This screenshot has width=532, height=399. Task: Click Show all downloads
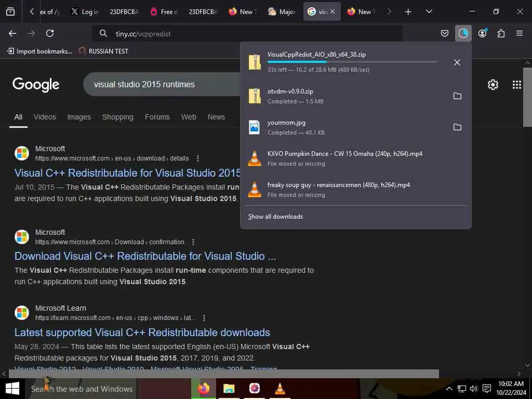click(275, 217)
